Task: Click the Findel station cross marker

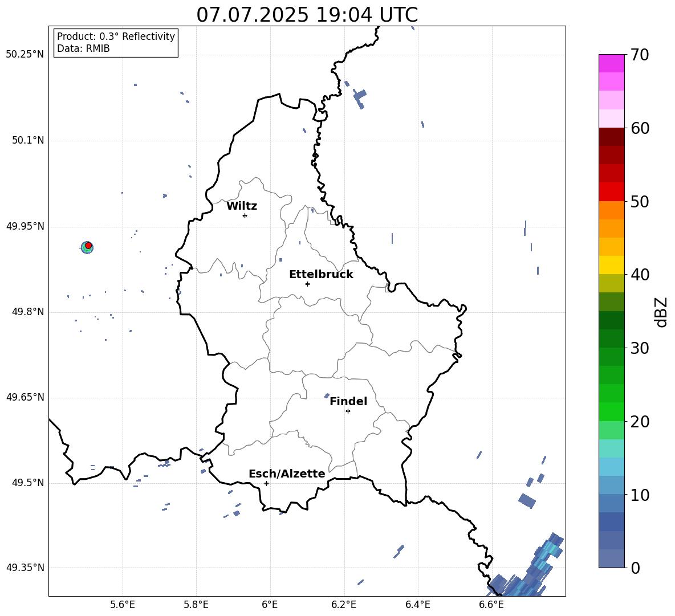Action: point(348,411)
